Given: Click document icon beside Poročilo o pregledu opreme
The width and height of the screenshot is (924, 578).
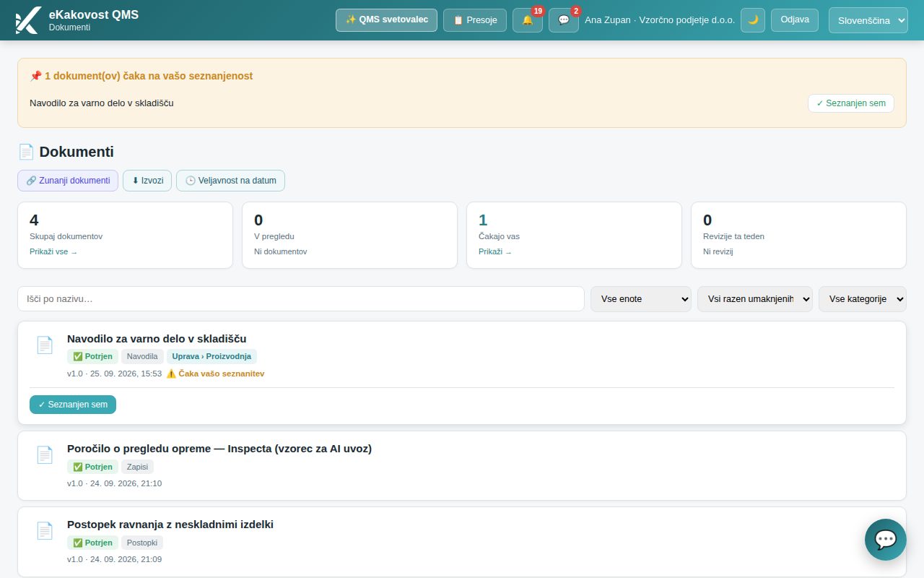Looking at the screenshot, I should pyautogui.click(x=45, y=454).
